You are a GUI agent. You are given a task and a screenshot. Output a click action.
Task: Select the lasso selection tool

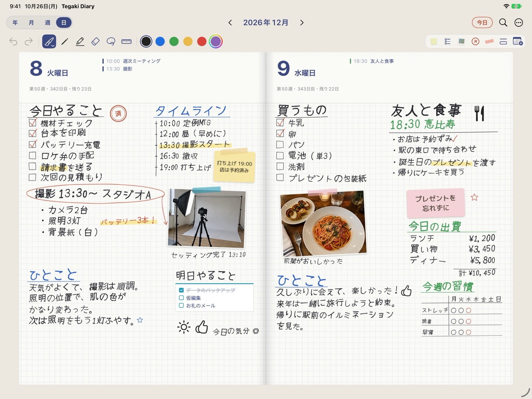(x=111, y=42)
